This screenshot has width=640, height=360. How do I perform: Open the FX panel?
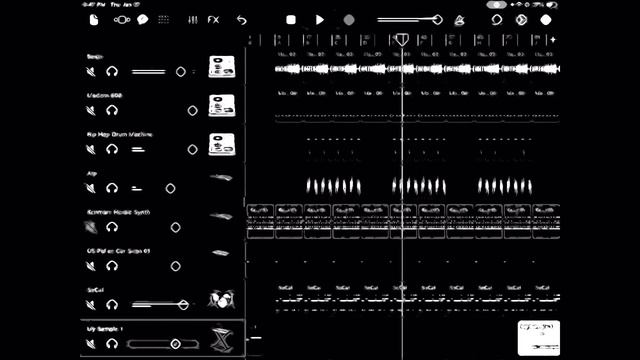[x=213, y=20]
